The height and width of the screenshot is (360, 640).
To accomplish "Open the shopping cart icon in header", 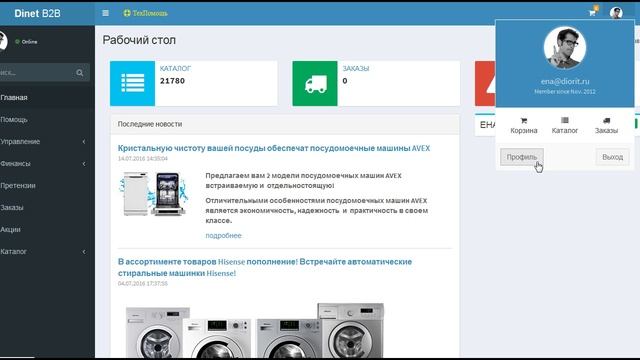I will click(x=592, y=13).
